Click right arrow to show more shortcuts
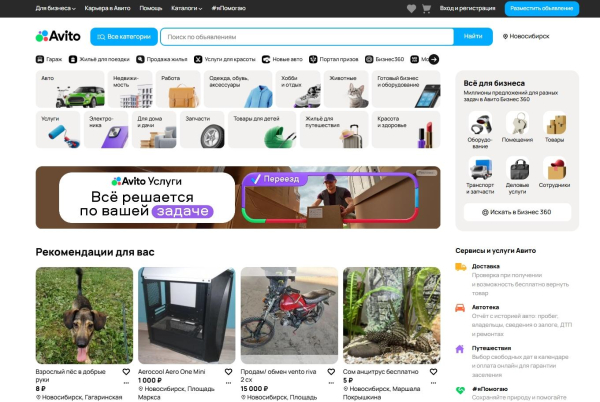600x402 pixels. tap(434, 59)
